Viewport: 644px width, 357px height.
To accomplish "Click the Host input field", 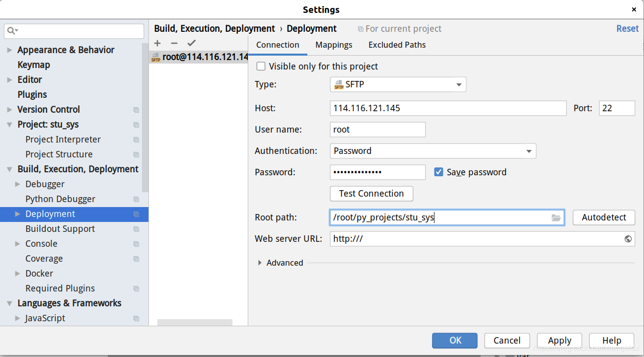I will pyautogui.click(x=448, y=108).
